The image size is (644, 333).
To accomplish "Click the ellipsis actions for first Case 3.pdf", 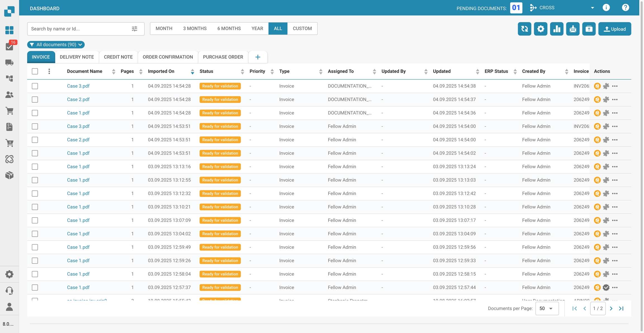I will coord(615,86).
